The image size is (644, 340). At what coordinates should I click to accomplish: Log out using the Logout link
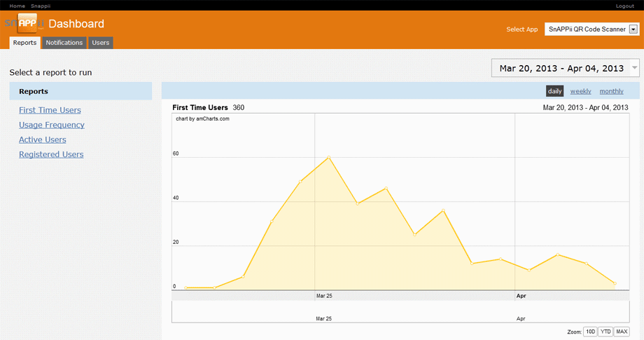624,6
